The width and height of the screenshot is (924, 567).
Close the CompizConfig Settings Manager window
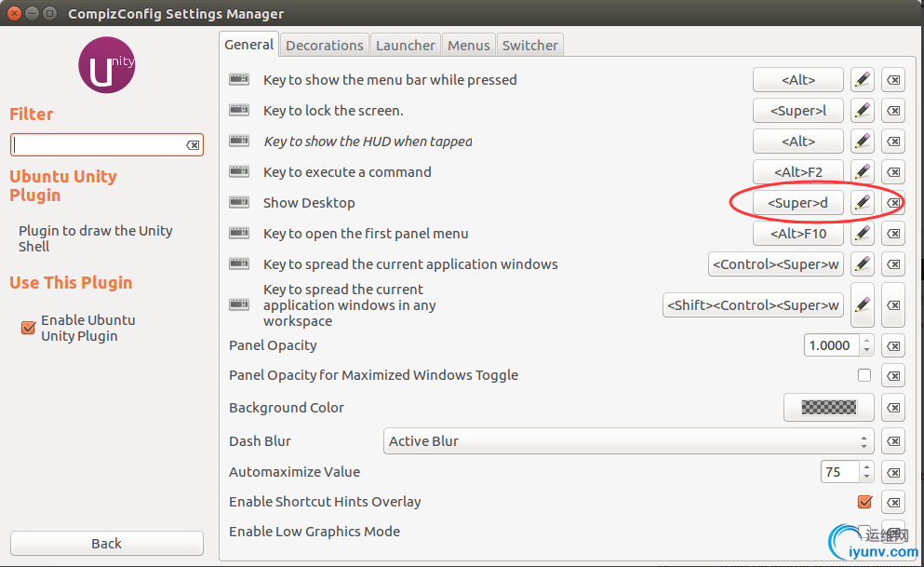click(14, 13)
